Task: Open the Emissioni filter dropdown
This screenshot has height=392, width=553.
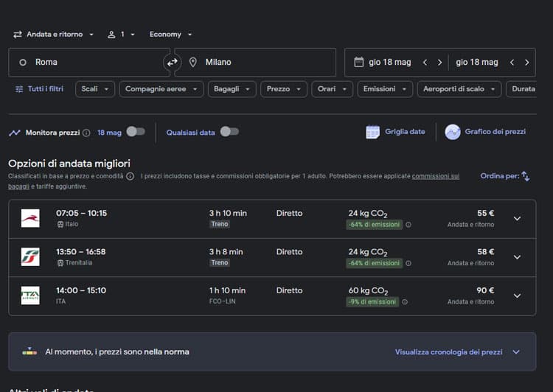Action: coord(385,89)
